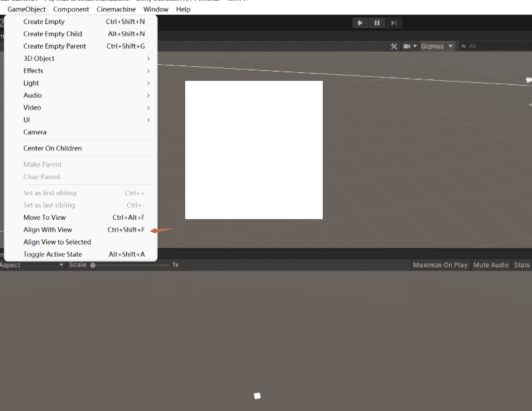Toggle Maximize On Play
Image resolution: width=532 pixels, height=411 pixels.
point(440,265)
